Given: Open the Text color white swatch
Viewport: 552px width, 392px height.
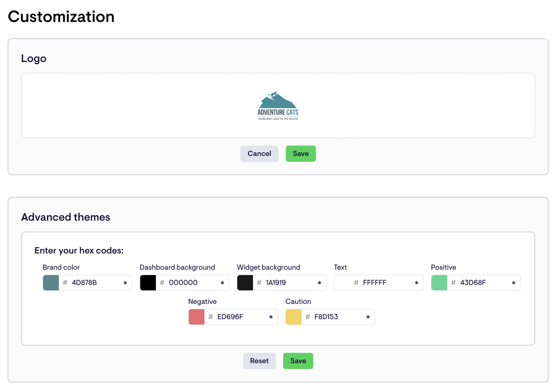Looking at the screenshot, I should (x=342, y=283).
